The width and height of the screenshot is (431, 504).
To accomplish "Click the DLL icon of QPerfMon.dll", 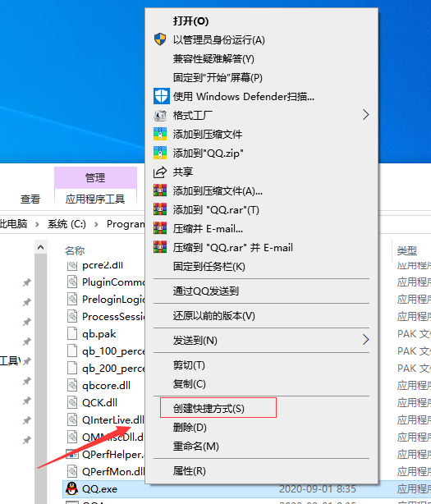I will (x=72, y=471).
